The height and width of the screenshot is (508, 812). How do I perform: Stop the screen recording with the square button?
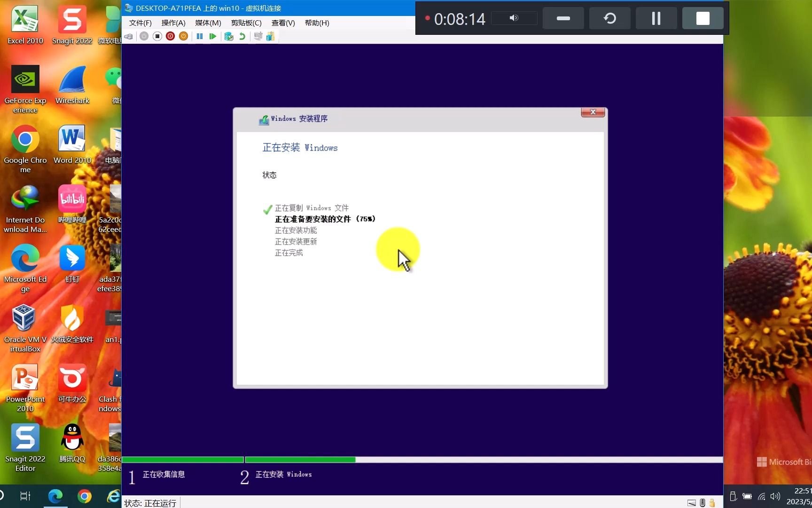703,18
